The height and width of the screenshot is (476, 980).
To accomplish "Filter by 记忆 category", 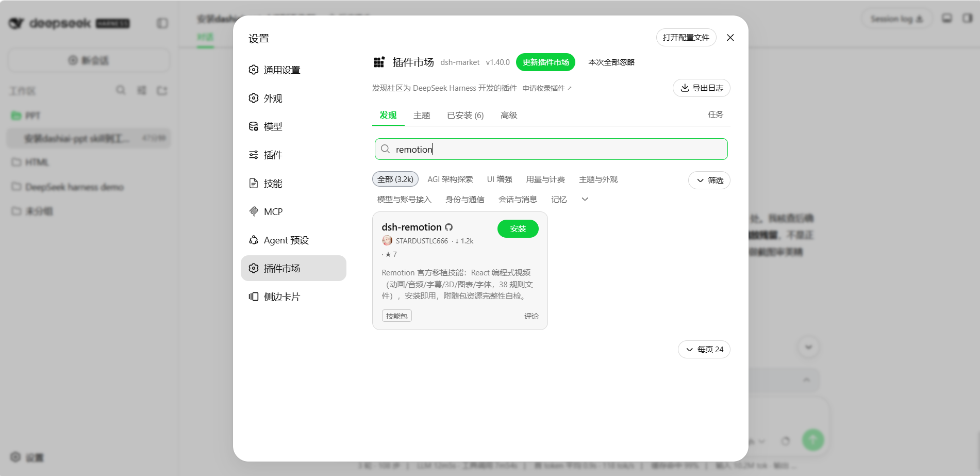I will 559,200.
